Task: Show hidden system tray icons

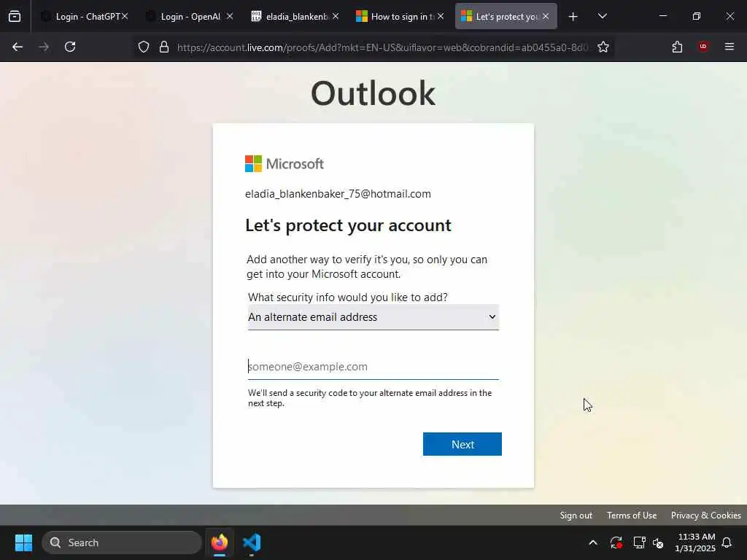Action: coord(593,542)
